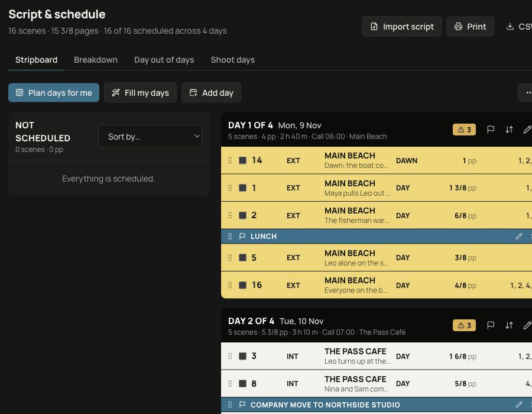Click Plan days for me
This screenshot has width=532, height=414.
point(54,93)
